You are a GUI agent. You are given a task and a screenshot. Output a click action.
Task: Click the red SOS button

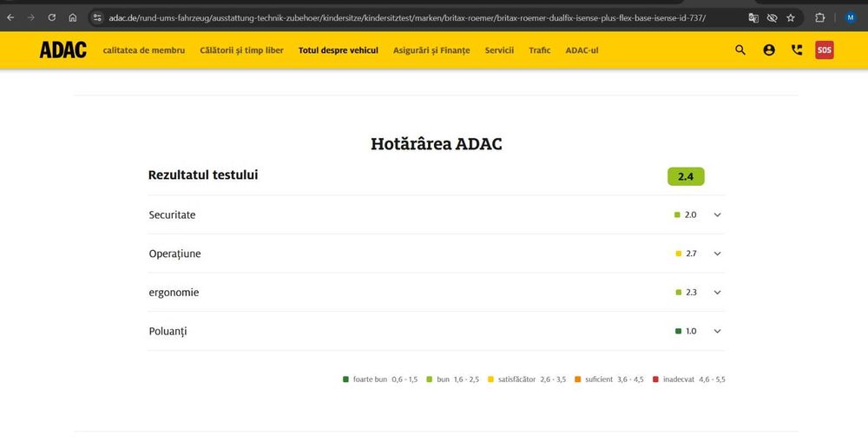click(825, 49)
